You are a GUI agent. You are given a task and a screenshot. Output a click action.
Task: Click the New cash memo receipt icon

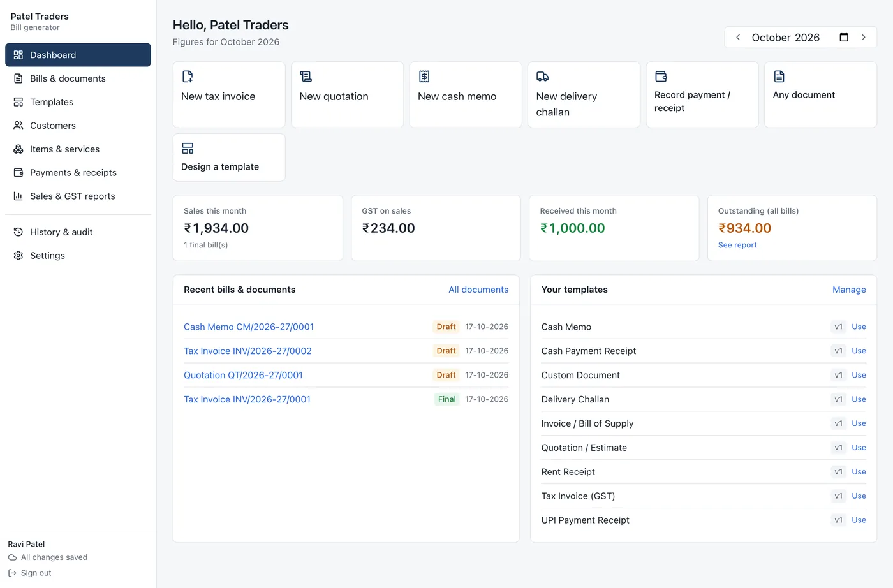tap(424, 77)
